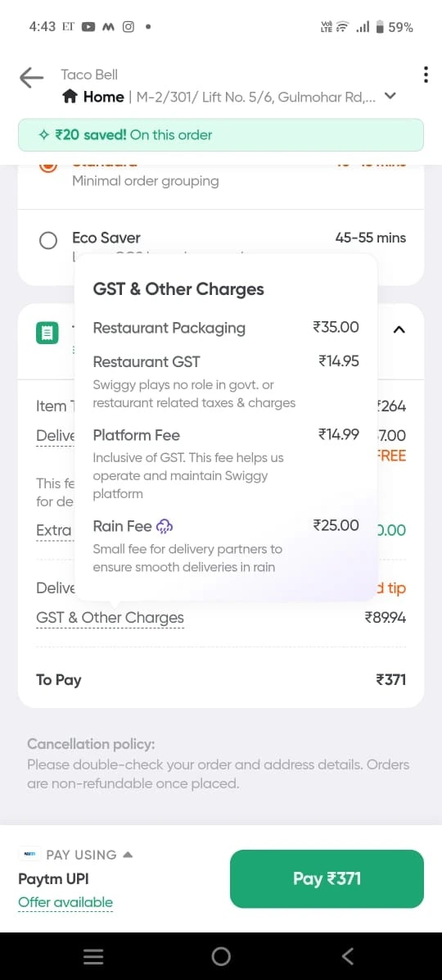
Task: Tap the Paytm logo icon
Action: coord(29,854)
